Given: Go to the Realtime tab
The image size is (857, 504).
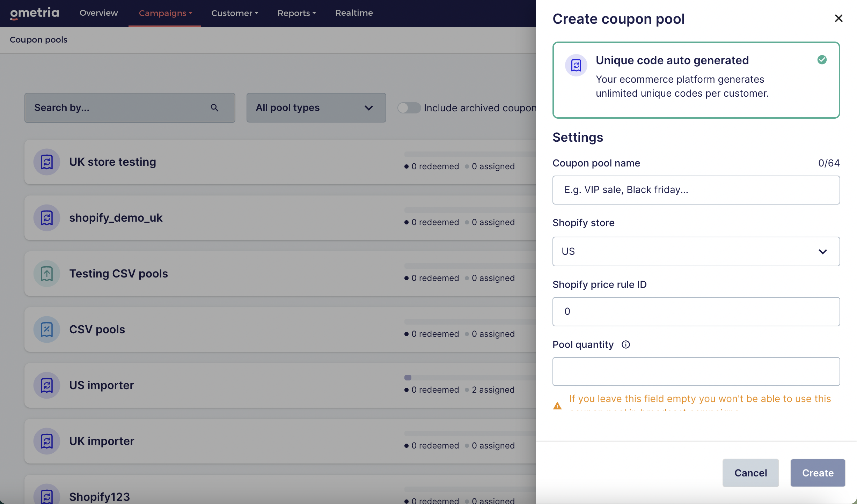Looking at the screenshot, I should tap(354, 13).
